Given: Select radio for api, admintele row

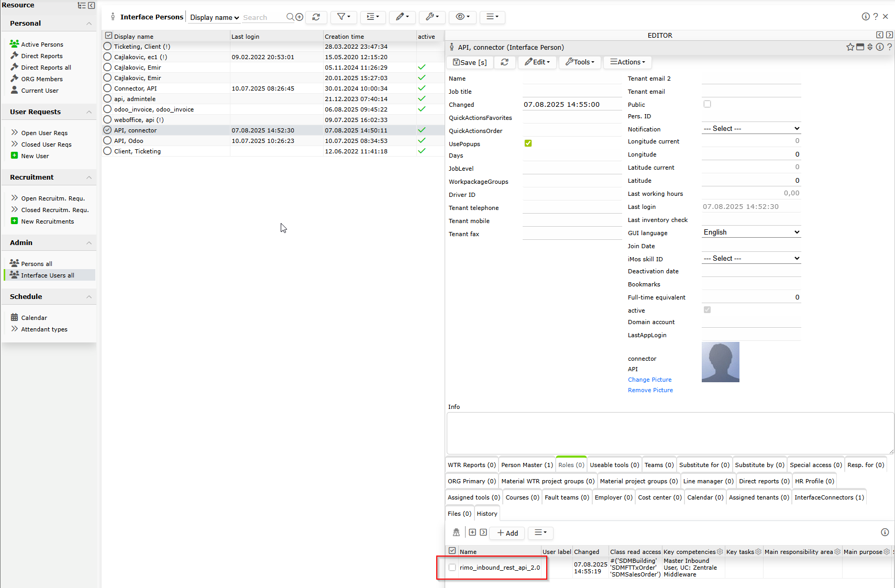Looking at the screenshot, I should pos(107,98).
